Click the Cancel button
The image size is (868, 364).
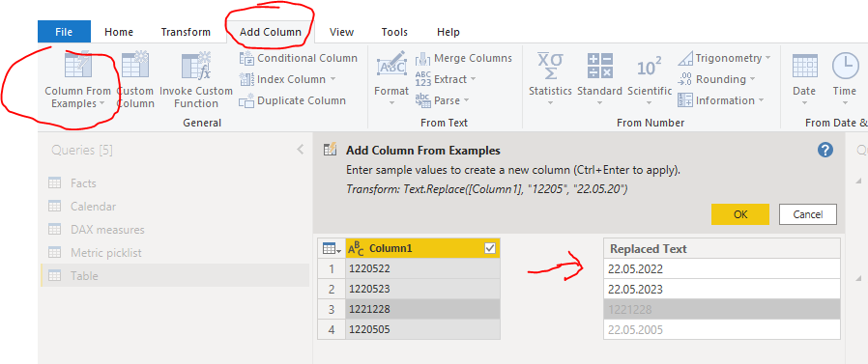click(808, 214)
